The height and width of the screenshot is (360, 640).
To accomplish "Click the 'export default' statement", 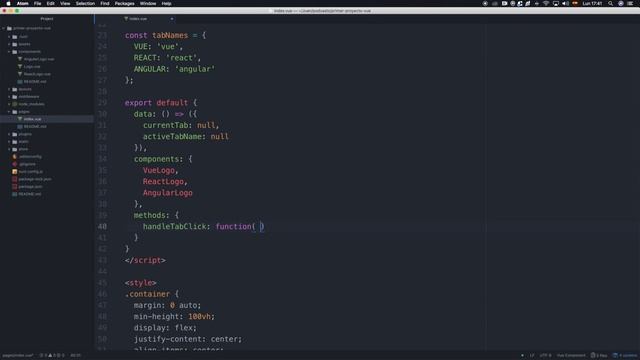I will coord(156,103).
